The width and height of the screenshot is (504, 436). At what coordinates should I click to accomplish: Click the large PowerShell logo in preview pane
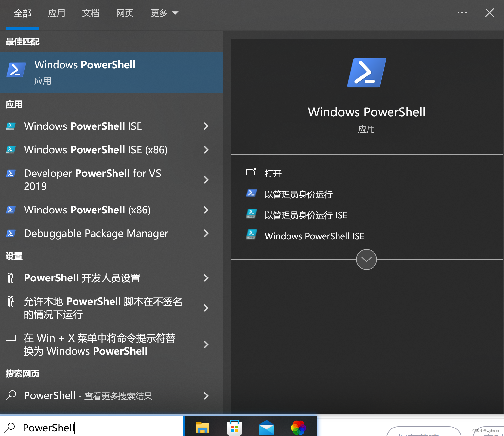pyautogui.click(x=367, y=73)
